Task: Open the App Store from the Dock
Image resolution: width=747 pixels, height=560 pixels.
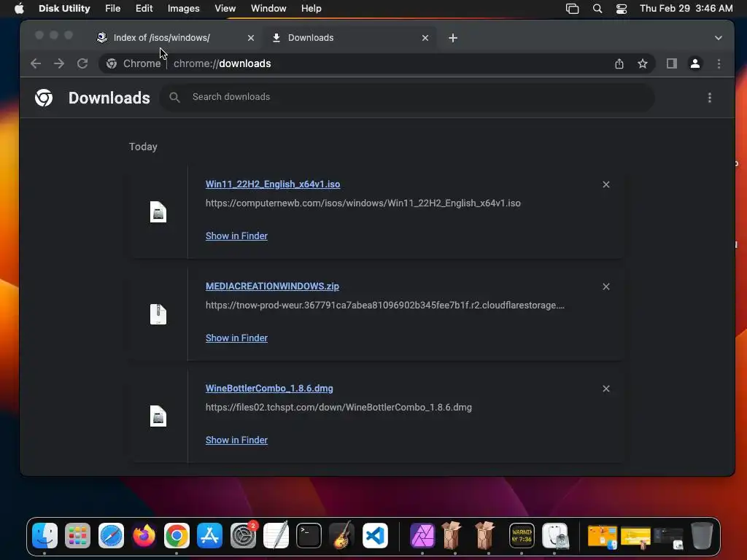Action: (209, 536)
